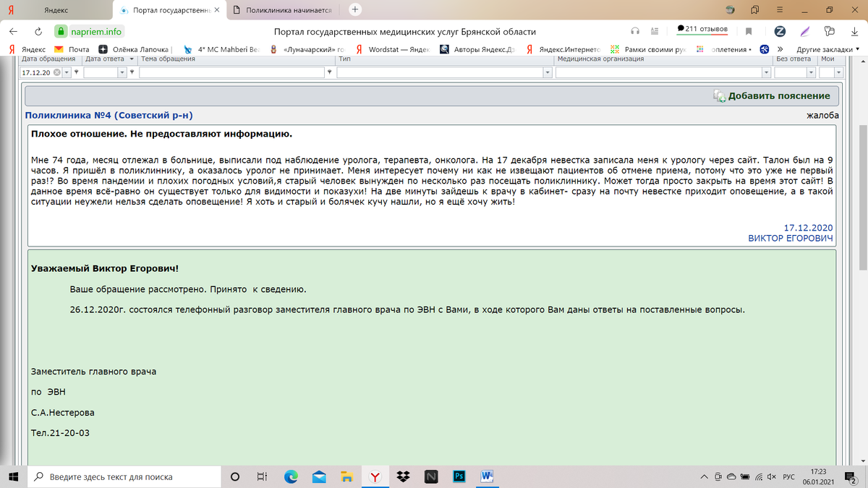Open the Mail app on the taskbar

coord(319,476)
